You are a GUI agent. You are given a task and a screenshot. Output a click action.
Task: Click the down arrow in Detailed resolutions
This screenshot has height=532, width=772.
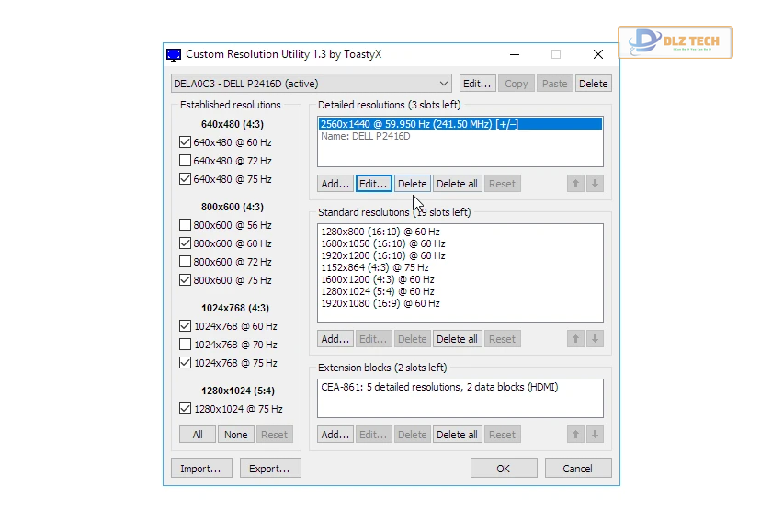[x=595, y=184]
